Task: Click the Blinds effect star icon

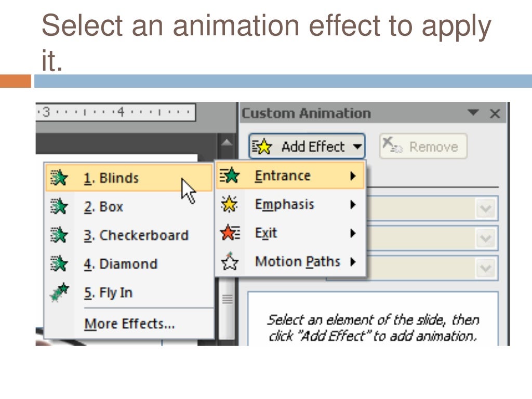Action: click(x=59, y=178)
